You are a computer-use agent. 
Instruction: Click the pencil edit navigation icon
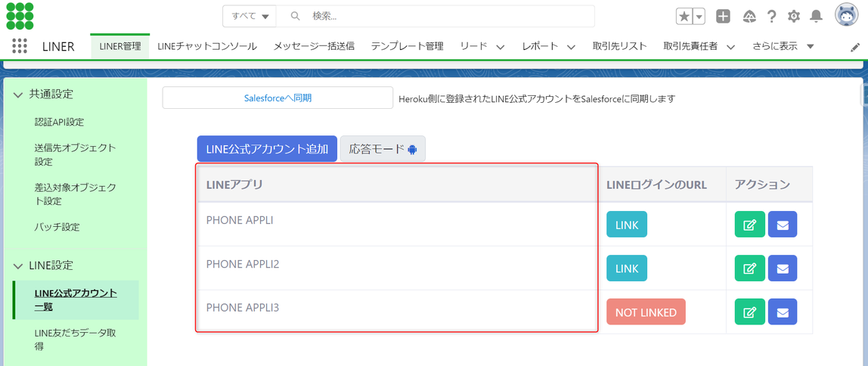coord(854,48)
